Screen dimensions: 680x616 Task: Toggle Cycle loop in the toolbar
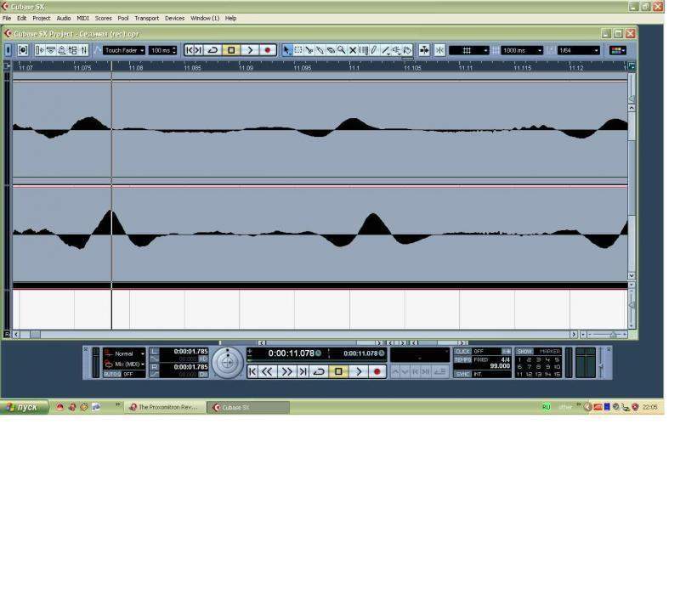pyautogui.click(x=212, y=50)
